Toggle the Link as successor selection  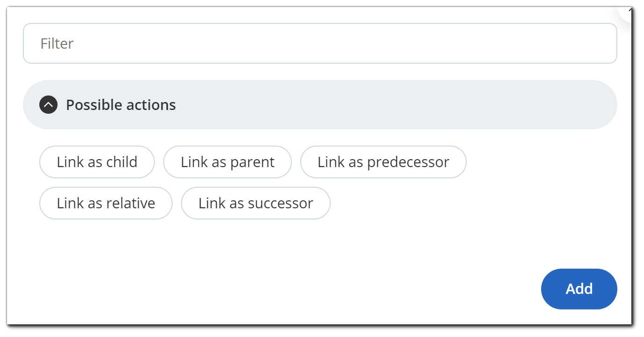(x=255, y=203)
